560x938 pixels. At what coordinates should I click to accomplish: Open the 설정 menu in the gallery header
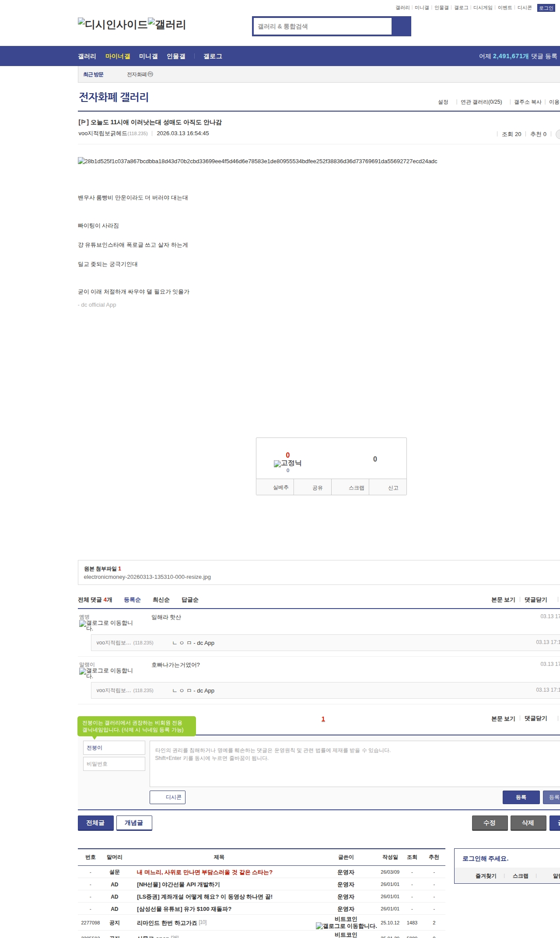click(443, 102)
